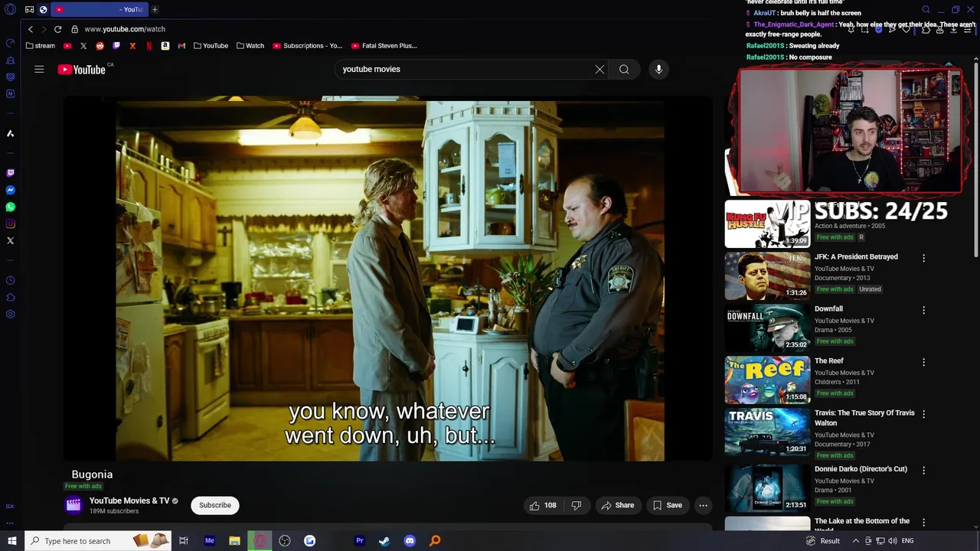Open options for The Lake at the Bottom
This screenshot has width=980, height=551.
point(923,523)
